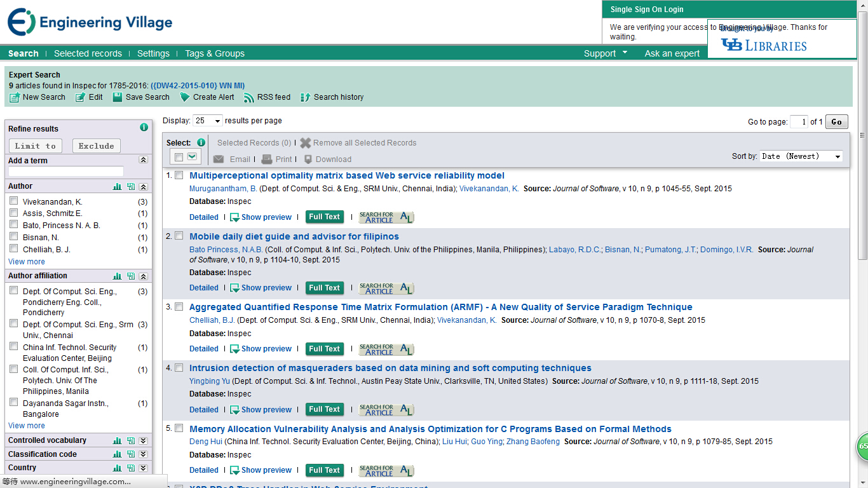Viewport: 868px width, 488px height.
Task: Open bar chart for Country facet
Action: 118,468
